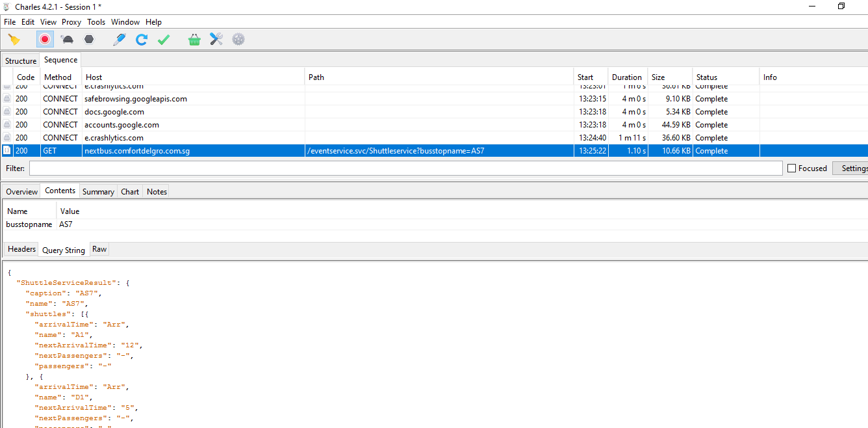Open external tools via the basket icon
This screenshot has width=868, height=428.
(194, 39)
